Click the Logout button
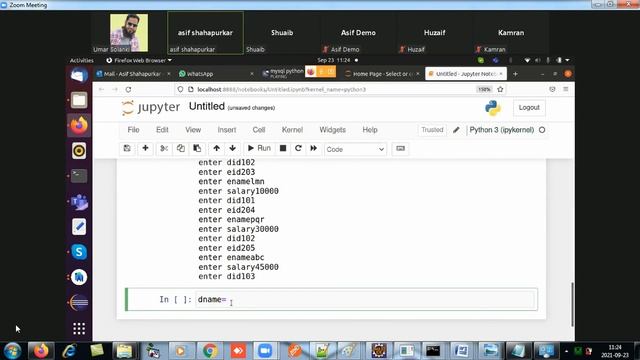640x360 pixels. point(529,107)
